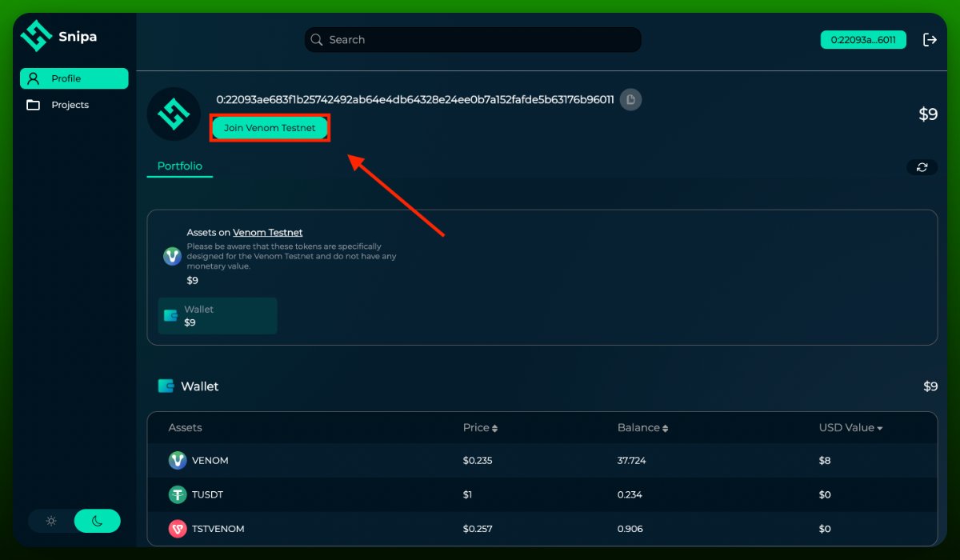This screenshot has width=960, height=560.
Task: Click the profile avatar image
Action: pos(174,114)
